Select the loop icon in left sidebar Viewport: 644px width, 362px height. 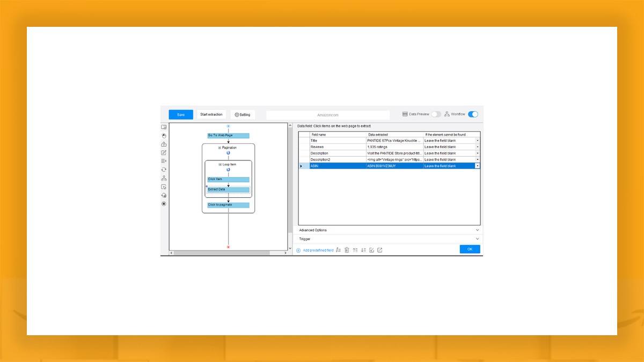164,169
